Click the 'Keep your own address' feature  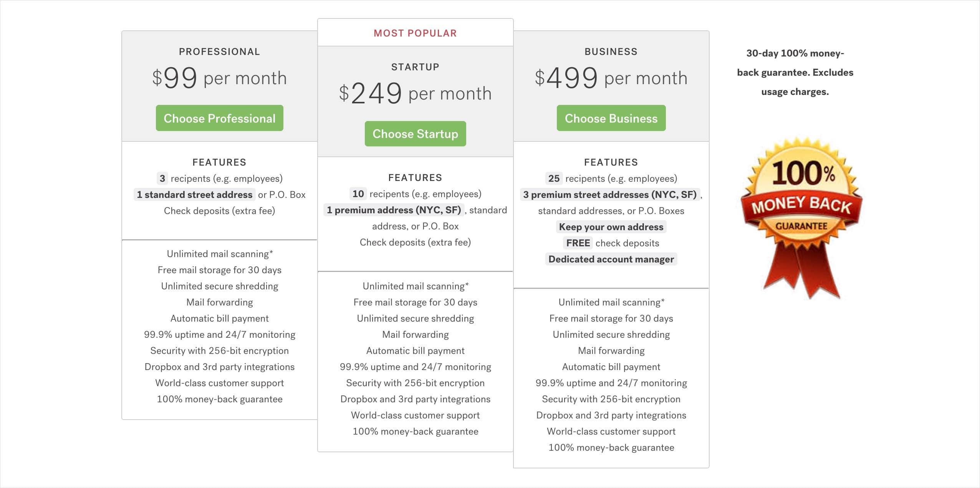pos(611,227)
